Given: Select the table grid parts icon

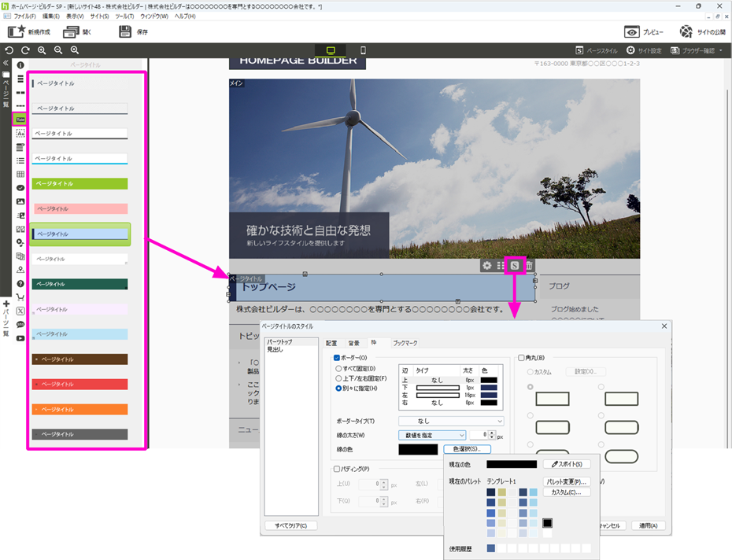Looking at the screenshot, I should 20,174.
